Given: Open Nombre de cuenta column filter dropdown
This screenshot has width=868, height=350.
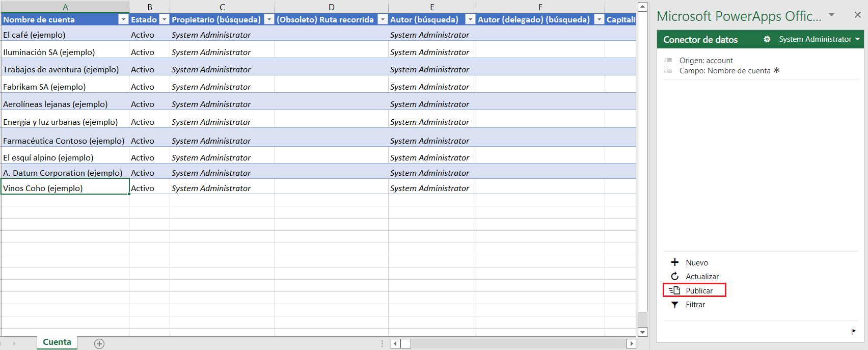Looking at the screenshot, I should [x=123, y=19].
